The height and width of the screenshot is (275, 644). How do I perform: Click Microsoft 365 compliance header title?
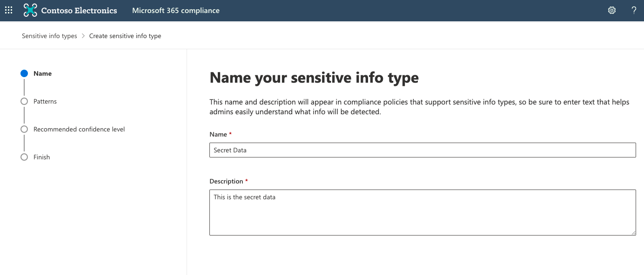coord(176,10)
